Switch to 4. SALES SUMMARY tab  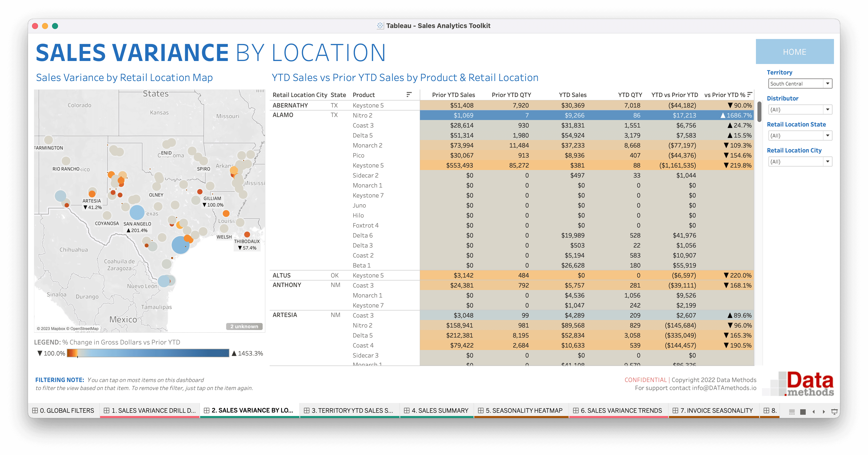point(436,410)
